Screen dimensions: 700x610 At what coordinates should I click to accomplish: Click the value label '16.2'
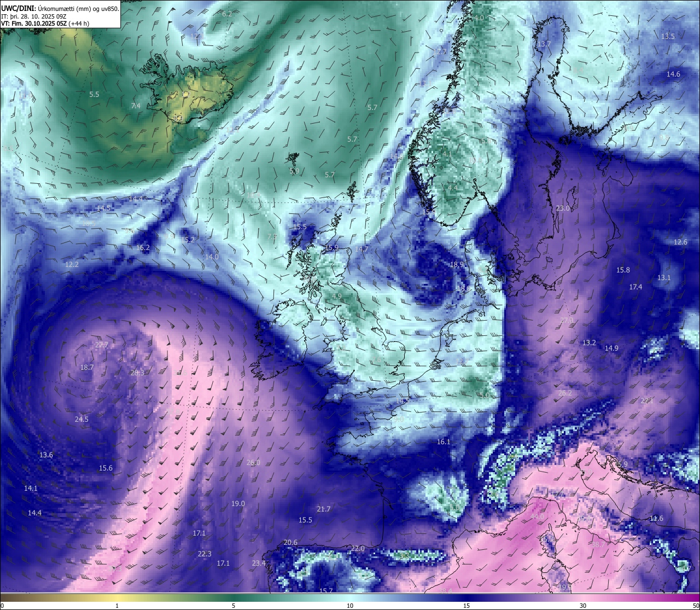coord(143,247)
